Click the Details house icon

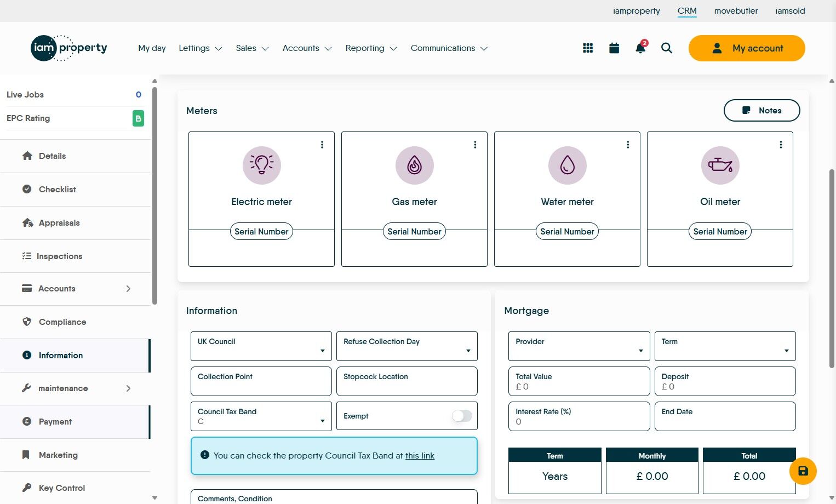pyautogui.click(x=27, y=156)
